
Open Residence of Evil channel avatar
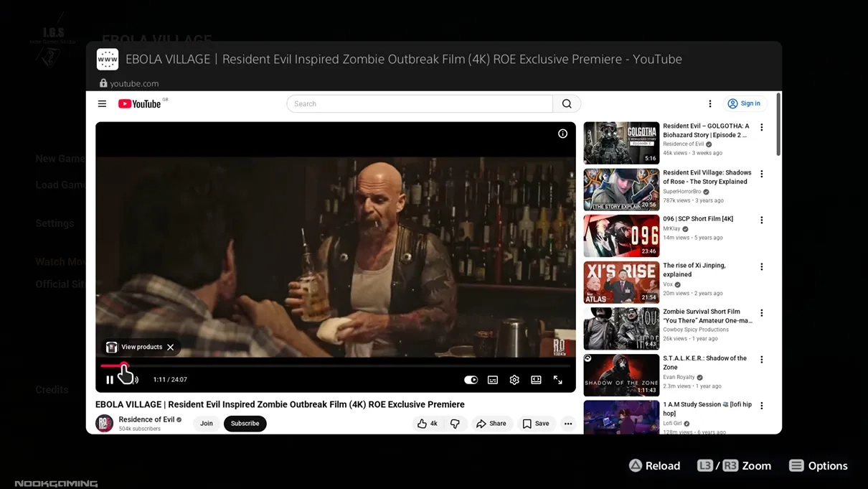click(105, 424)
